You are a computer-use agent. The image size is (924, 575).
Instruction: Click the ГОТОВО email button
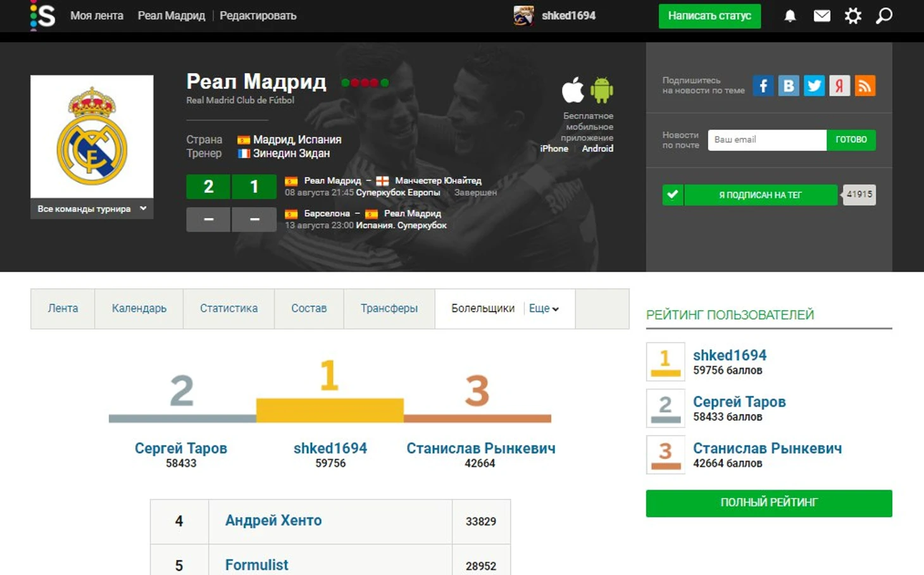tap(851, 140)
